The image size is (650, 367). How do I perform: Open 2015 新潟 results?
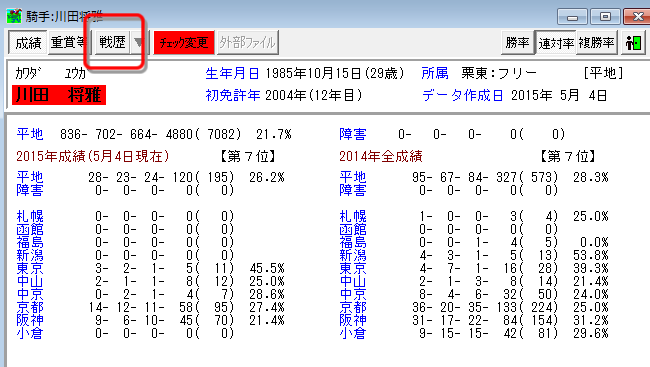click(x=30, y=255)
